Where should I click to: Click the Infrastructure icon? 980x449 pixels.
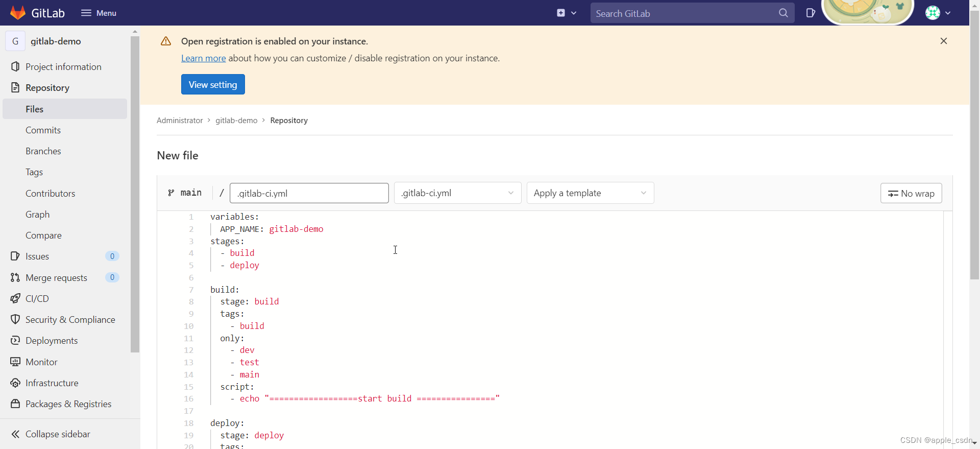[x=15, y=383]
